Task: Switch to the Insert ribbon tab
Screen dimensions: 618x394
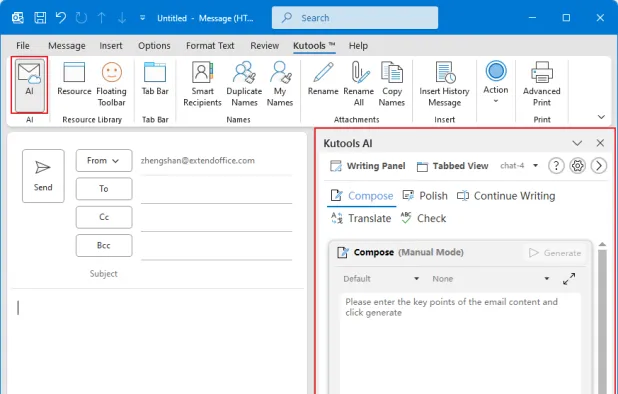Action: click(x=111, y=46)
